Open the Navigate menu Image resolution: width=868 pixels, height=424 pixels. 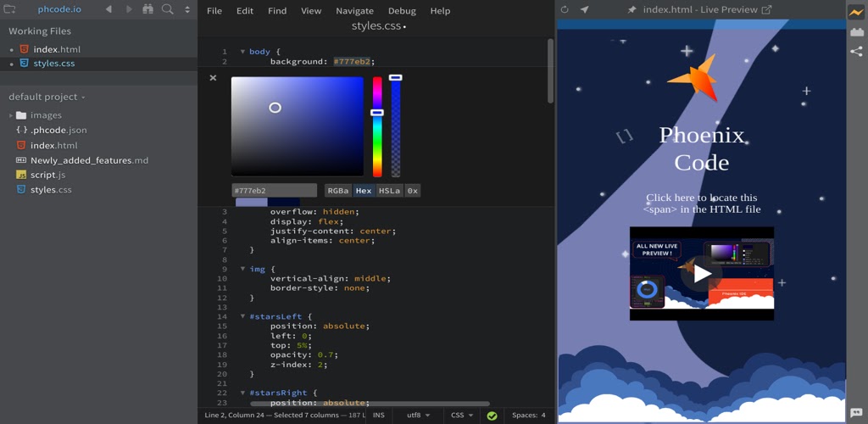354,11
